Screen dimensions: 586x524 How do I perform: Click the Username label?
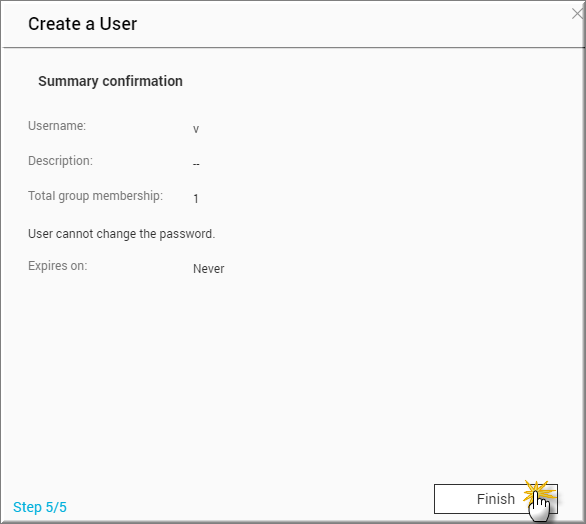point(57,126)
